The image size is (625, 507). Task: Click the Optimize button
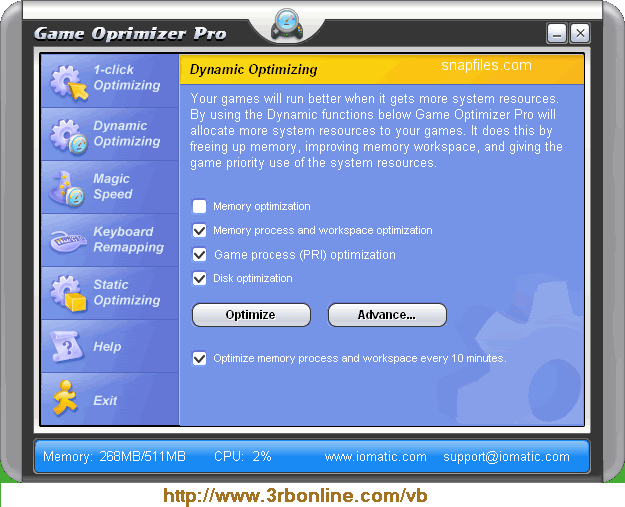(x=251, y=315)
